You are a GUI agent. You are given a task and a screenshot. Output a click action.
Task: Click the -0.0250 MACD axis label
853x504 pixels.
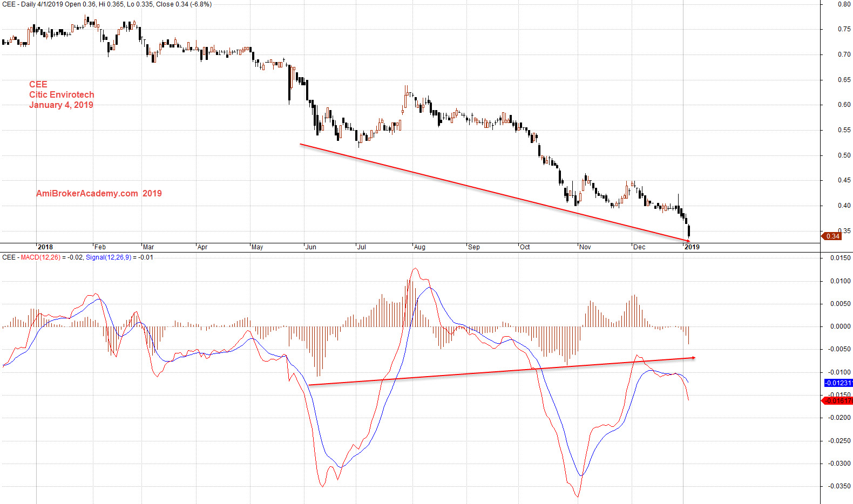point(840,441)
